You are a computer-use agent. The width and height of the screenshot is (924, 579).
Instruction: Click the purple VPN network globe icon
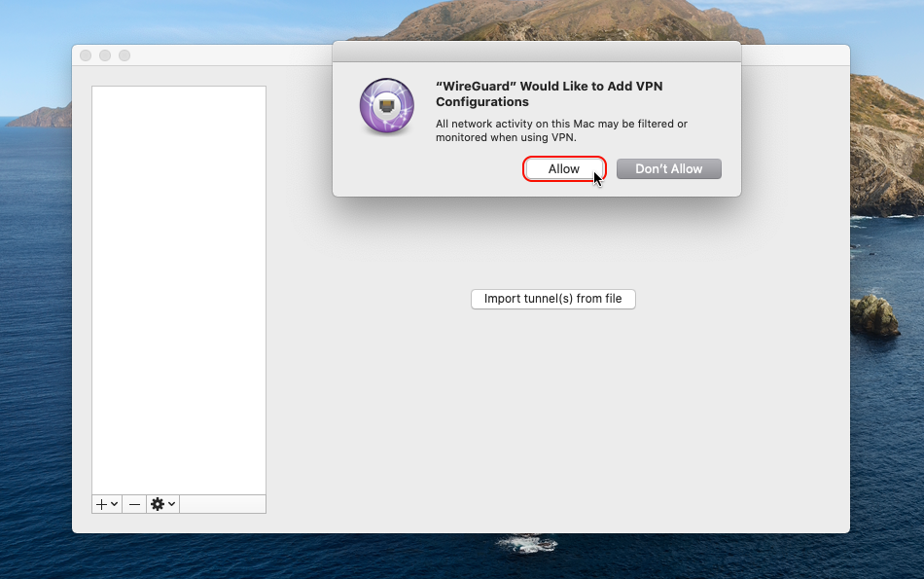[x=386, y=106]
